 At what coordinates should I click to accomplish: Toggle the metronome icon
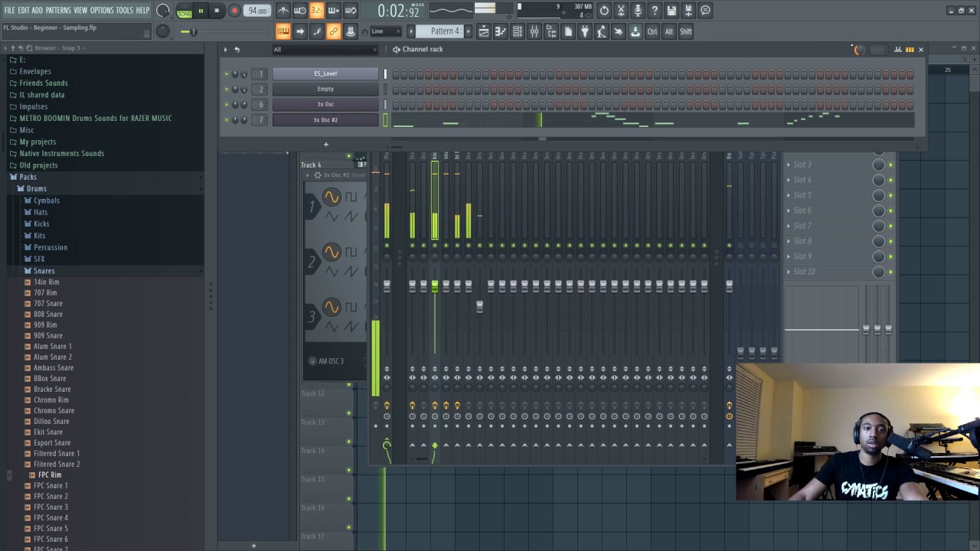[283, 11]
